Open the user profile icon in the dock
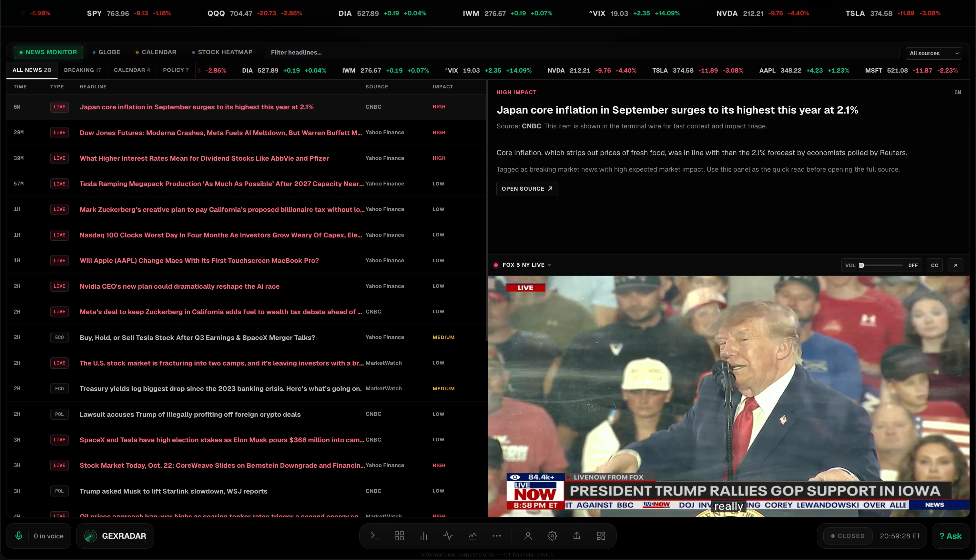This screenshot has height=560, width=976. pyautogui.click(x=528, y=536)
